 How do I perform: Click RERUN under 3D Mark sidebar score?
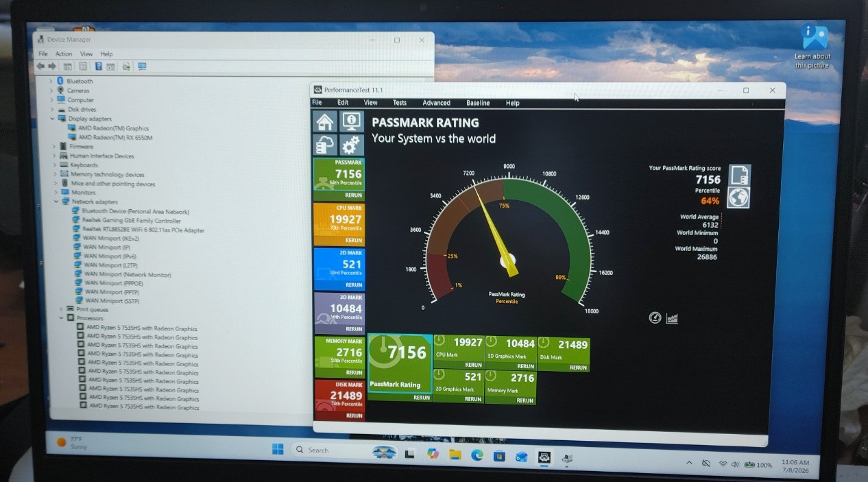tap(354, 329)
